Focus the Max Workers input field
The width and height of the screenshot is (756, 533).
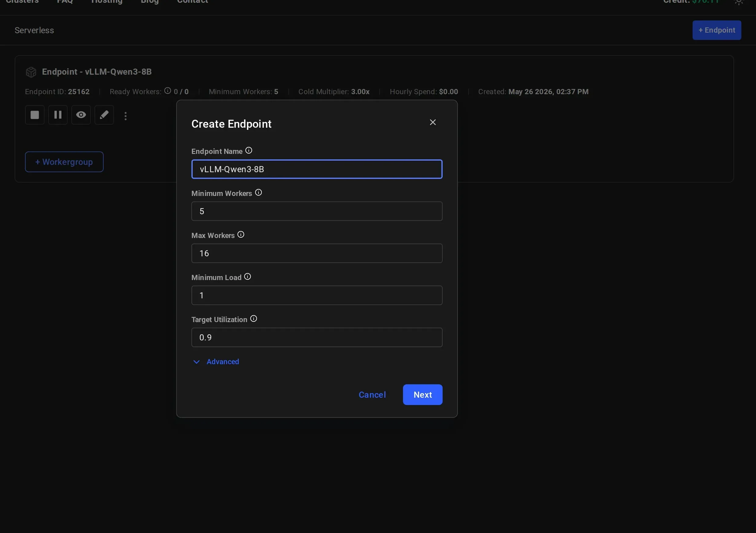point(317,254)
